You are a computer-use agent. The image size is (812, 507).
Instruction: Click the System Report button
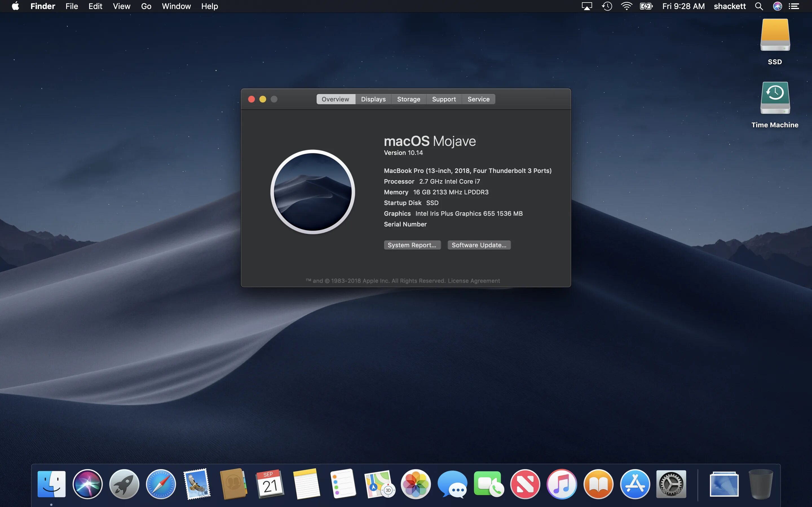click(412, 245)
